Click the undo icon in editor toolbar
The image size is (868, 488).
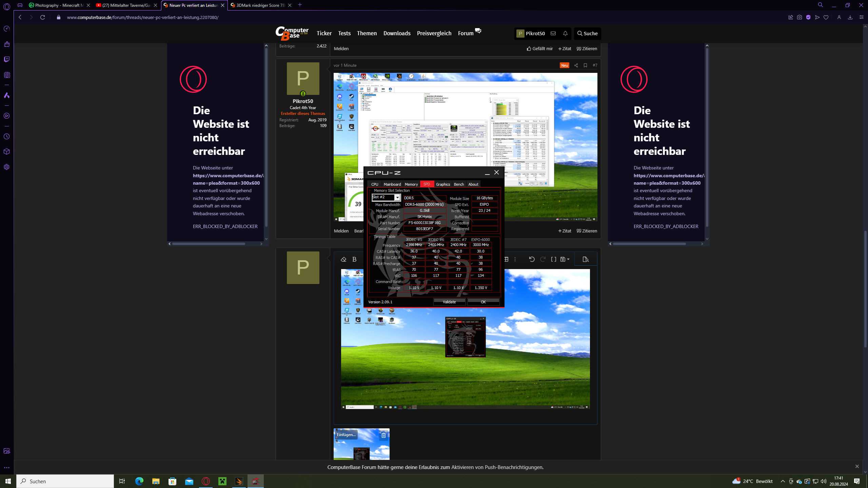(x=532, y=259)
